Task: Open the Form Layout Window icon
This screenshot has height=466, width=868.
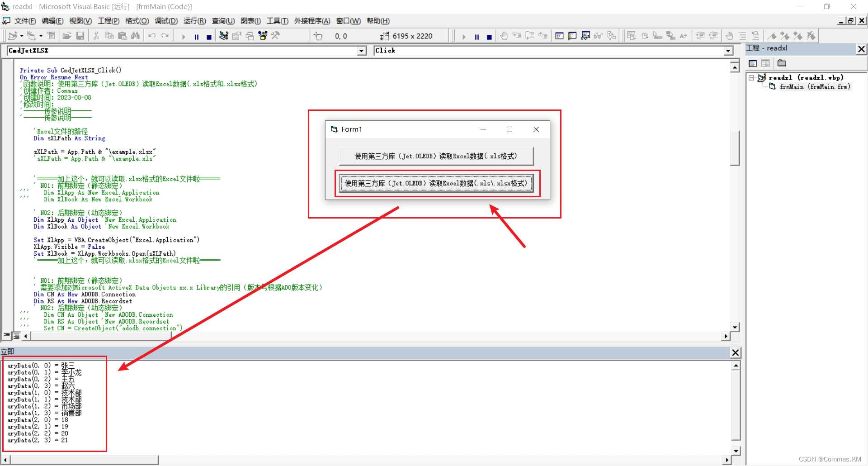Action: (250, 36)
